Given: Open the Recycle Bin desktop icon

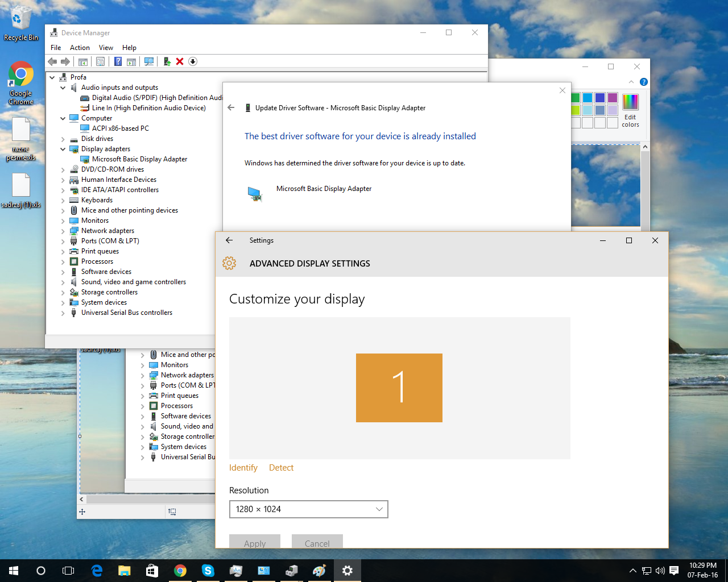Looking at the screenshot, I should tap(21, 24).
